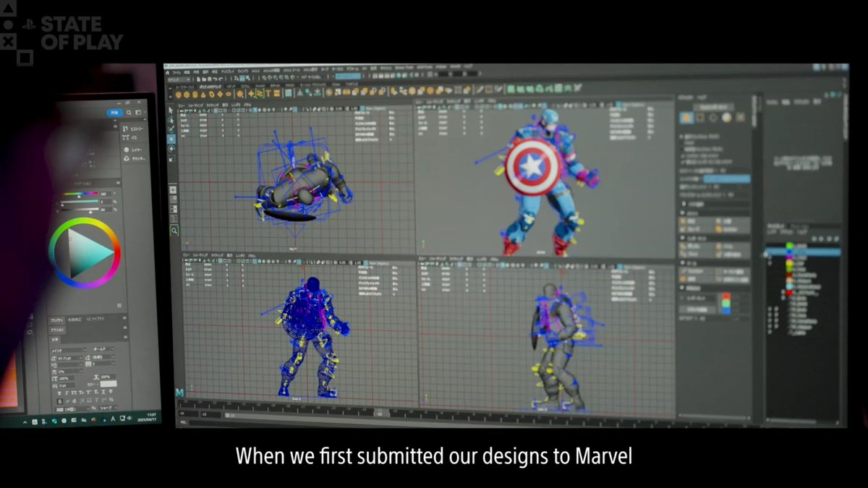Open the レイヤ menu in Layer Editor
Viewport: 868px width, 488px height.
771,231
